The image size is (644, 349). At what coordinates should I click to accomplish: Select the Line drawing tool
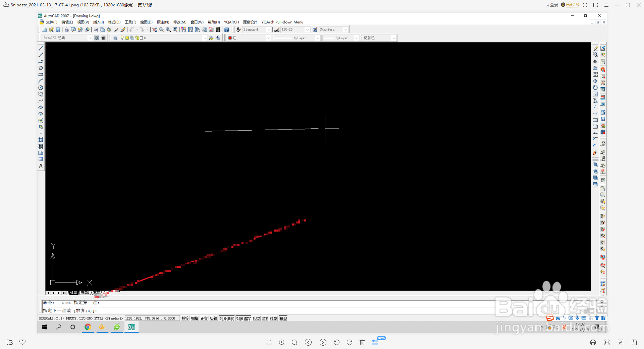41,48
